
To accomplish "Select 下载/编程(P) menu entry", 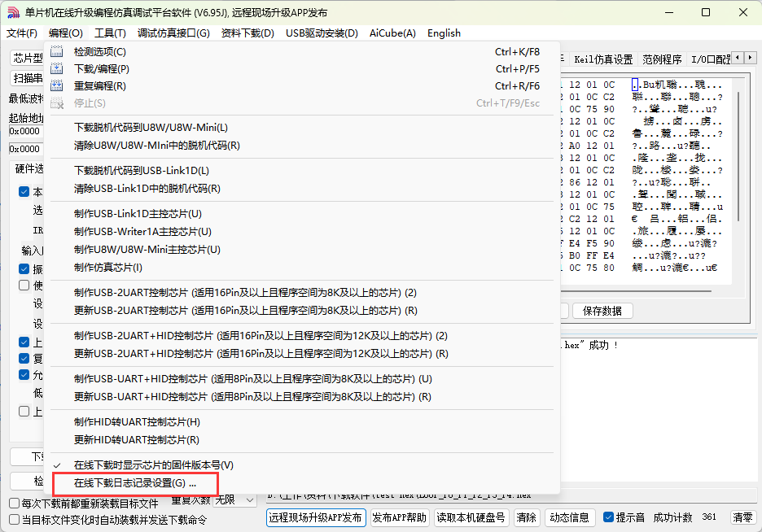I will (302, 68).
